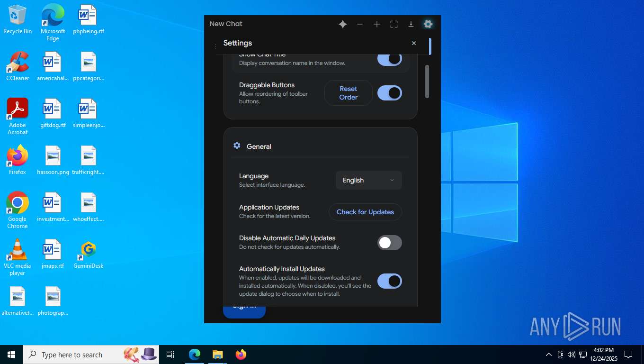Show hidden system tray icons chevron
Screen dimensions: 644x364
(548, 355)
